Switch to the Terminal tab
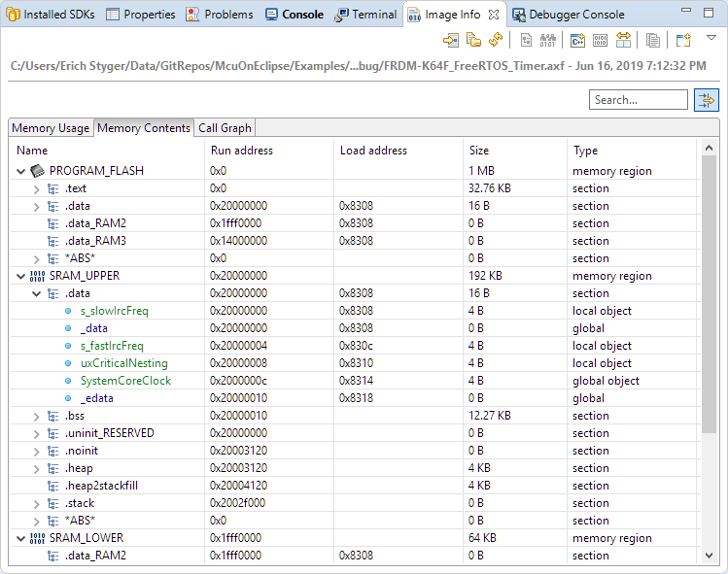The width and height of the screenshot is (728, 574). click(x=365, y=15)
